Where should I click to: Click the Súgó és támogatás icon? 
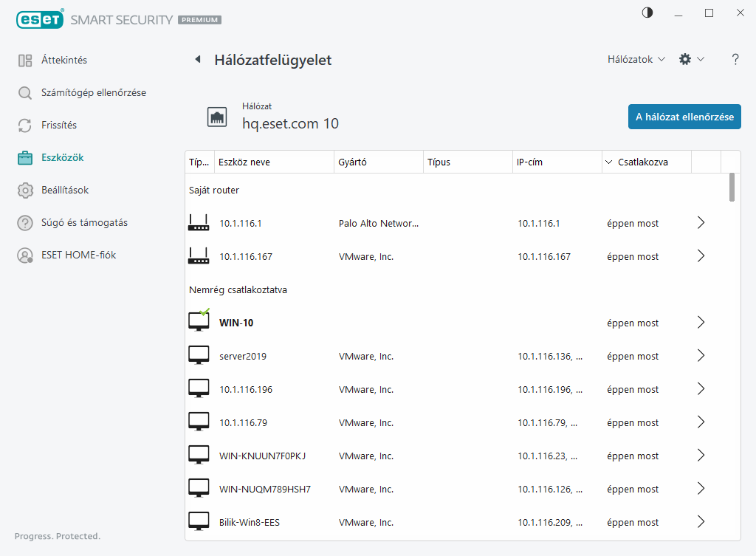click(25, 223)
